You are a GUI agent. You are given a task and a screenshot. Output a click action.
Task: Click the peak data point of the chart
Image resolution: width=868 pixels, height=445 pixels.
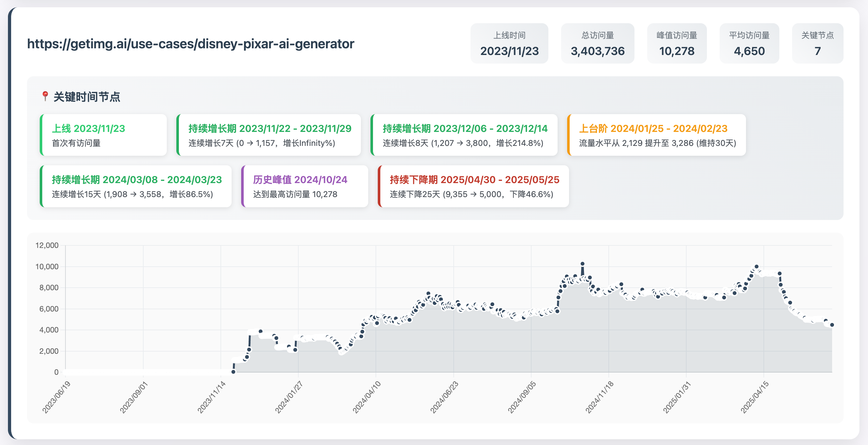(x=582, y=264)
